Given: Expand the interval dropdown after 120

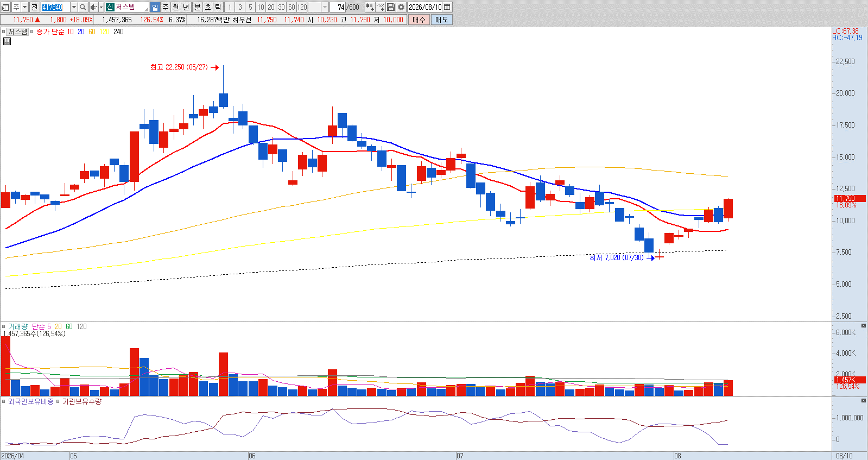Looking at the screenshot, I should pyautogui.click(x=325, y=7).
